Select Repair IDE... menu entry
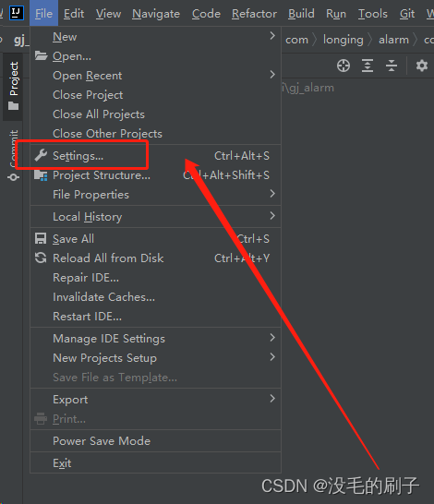The height and width of the screenshot is (504, 434). pyautogui.click(x=156, y=278)
